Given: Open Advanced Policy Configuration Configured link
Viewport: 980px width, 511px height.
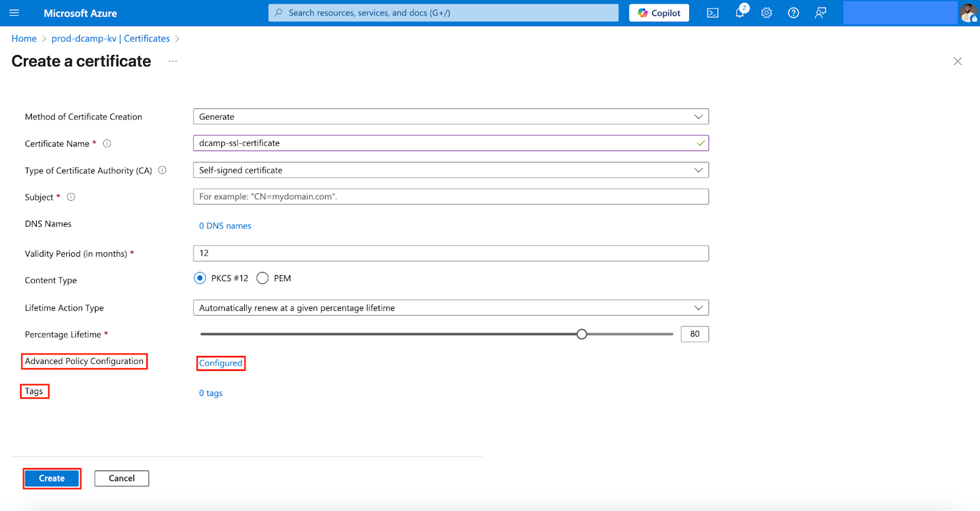Looking at the screenshot, I should click(x=221, y=363).
